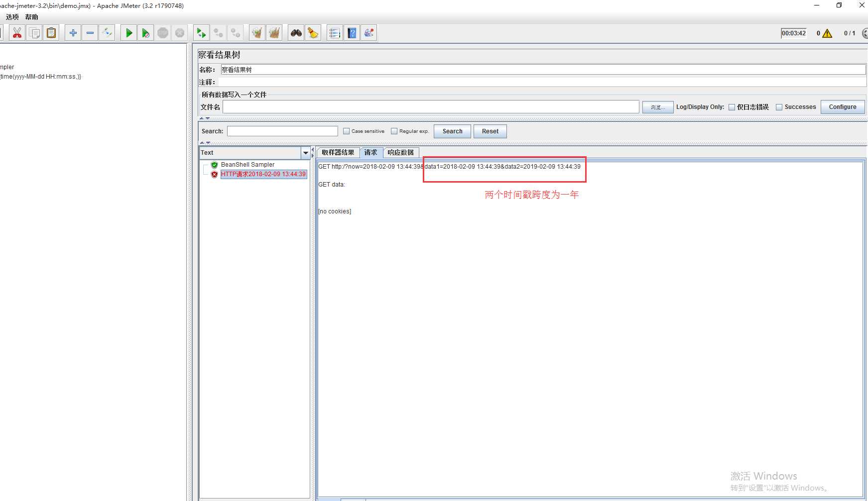Click the 0/1 thread count indicator
This screenshot has width=868, height=501.
click(x=850, y=33)
